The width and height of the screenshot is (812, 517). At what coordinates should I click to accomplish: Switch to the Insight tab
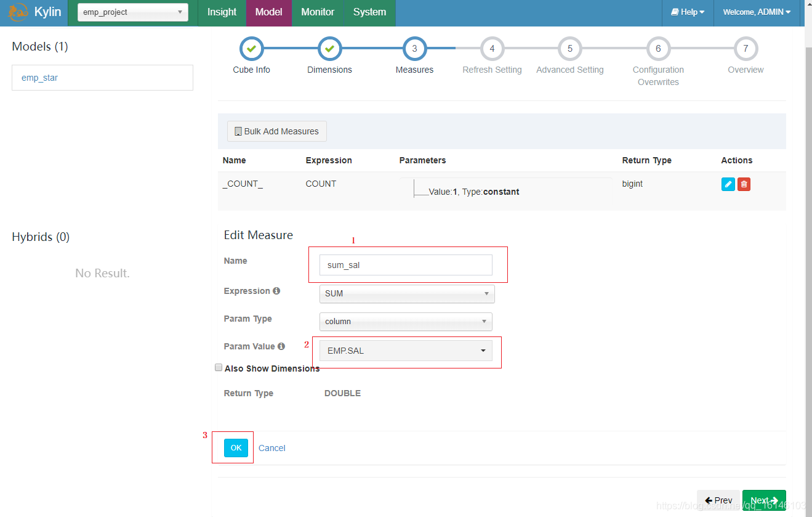(x=222, y=12)
